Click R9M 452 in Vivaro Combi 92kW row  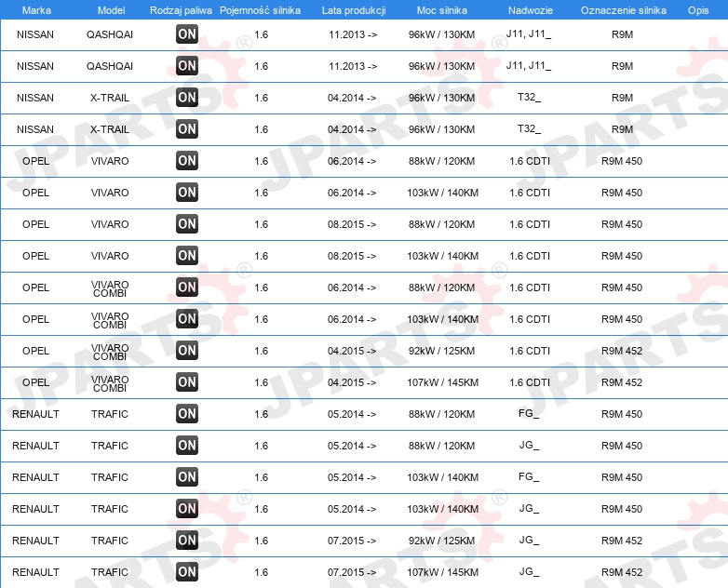click(x=622, y=351)
